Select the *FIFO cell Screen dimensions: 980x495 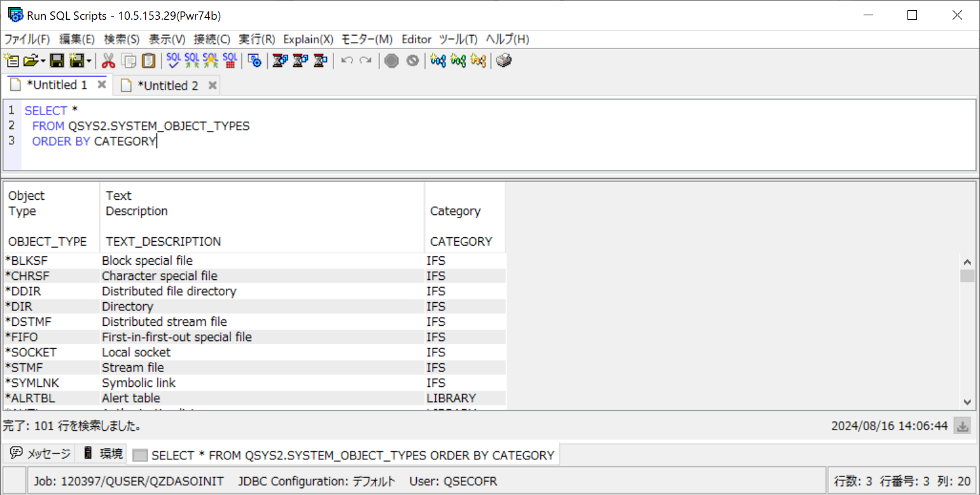click(52, 337)
